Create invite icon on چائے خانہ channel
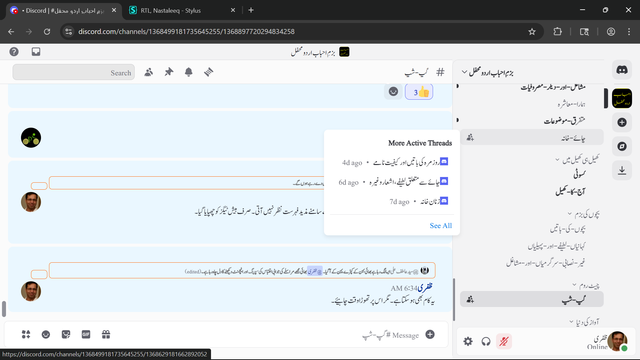 point(470,138)
